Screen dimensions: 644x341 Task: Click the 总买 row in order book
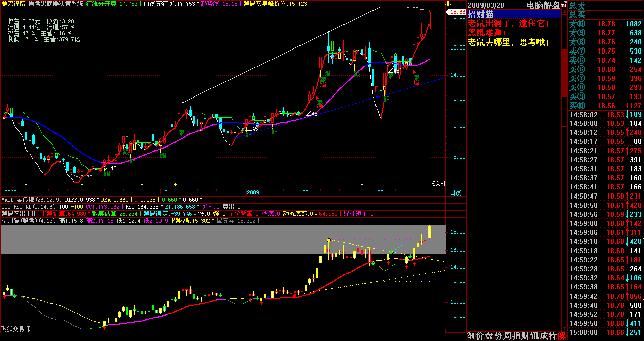(x=606, y=14)
